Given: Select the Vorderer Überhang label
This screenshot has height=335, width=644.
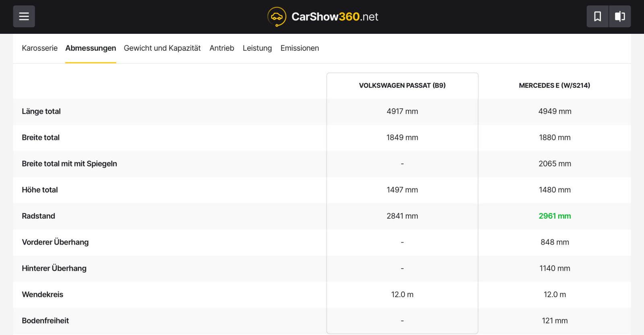Looking at the screenshot, I should [55, 242].
